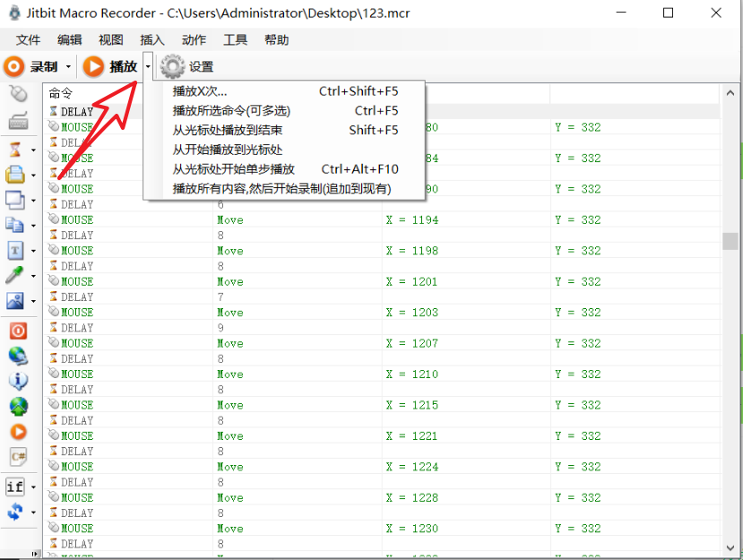Viewport: 743px width, 560px height.
Task: Select the MOUSE row with X = 1224
Action: coord(382,467)
